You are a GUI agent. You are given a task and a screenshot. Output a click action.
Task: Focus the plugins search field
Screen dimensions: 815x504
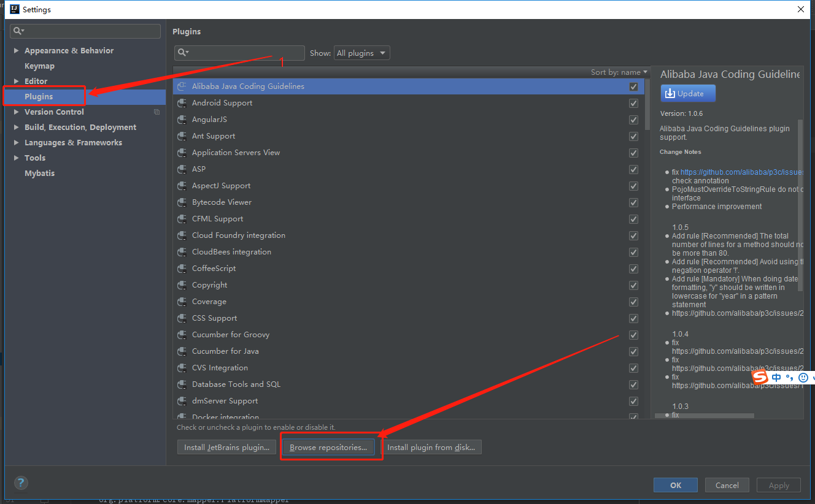tap(239, 53)
